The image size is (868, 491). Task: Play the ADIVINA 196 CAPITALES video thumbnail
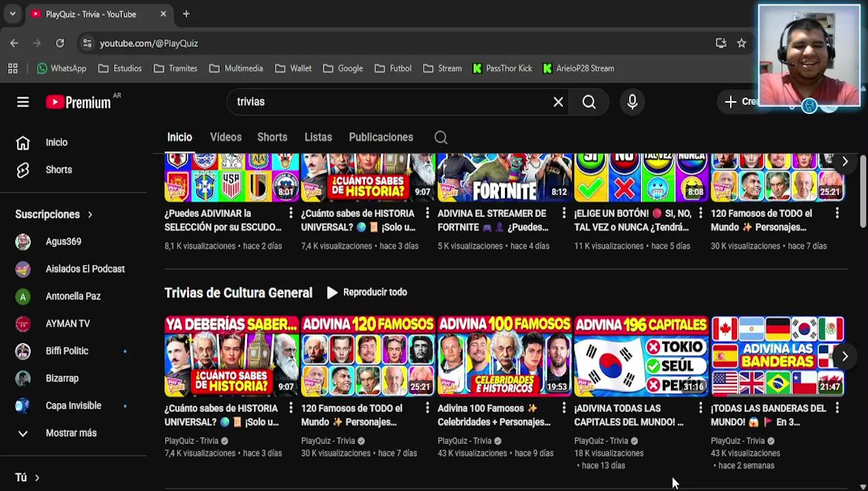[641, 357]
